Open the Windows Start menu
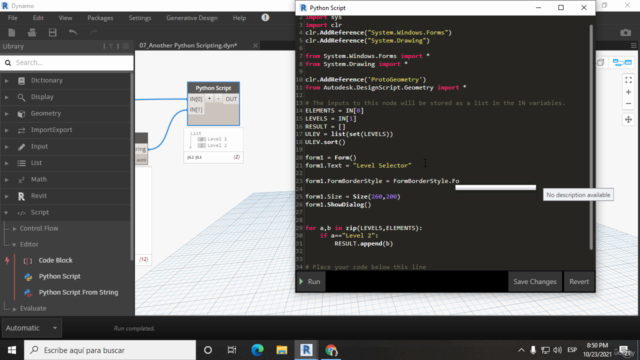This screenshot has height=360, width=640. 12,350
